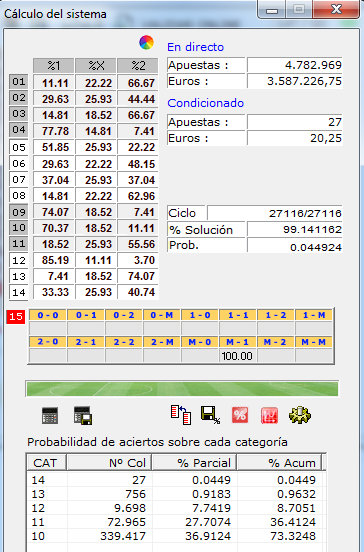Image resolution: width=364 pixels, height=552 pixels.
Task: Select category 14 row in table
Action: point(176,480)
